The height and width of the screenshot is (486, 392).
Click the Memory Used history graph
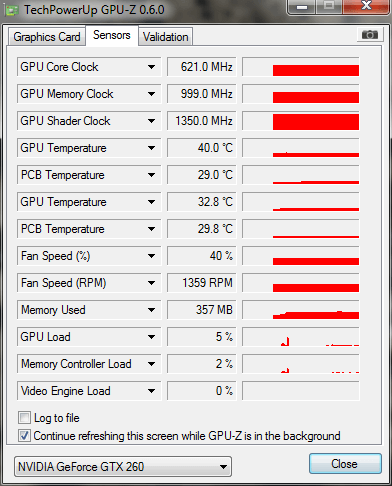tap(301, 310)
